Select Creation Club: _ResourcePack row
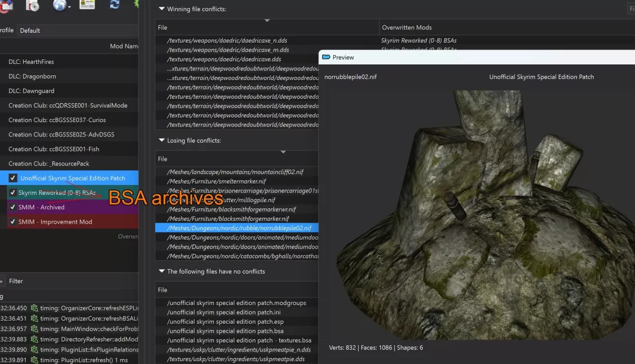The image size is (635, 364). pyautogui.click(x=69, y=164)
